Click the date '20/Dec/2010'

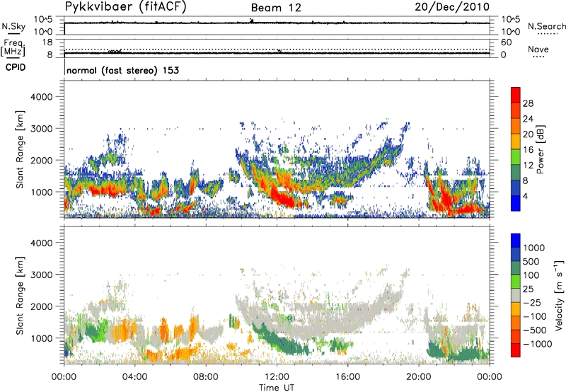tap(452, 7)
